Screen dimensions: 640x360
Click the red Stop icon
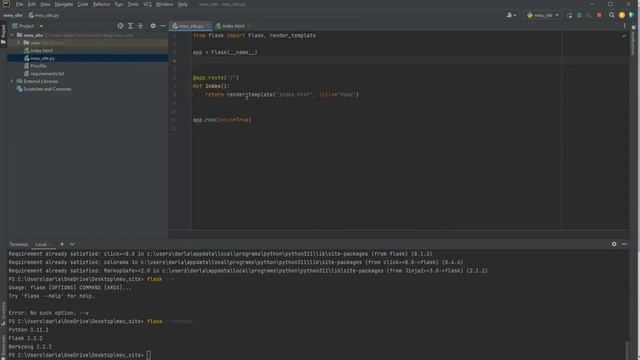(599, 16)
